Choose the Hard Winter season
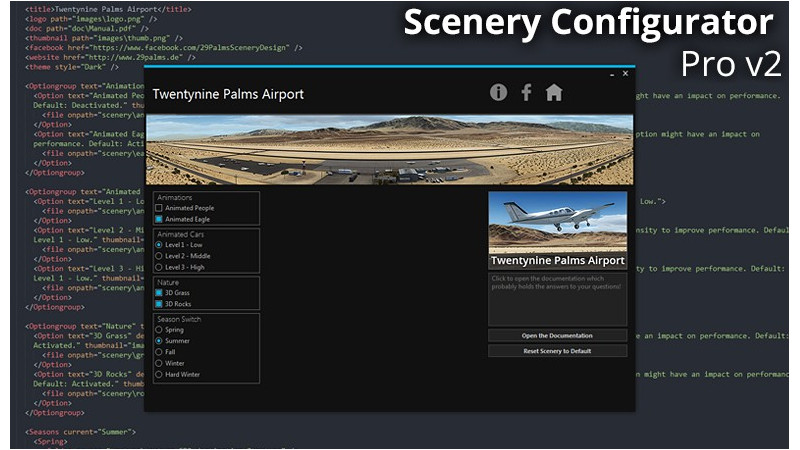The width and height of the screenshot is (800, 450). click(159, 374)
